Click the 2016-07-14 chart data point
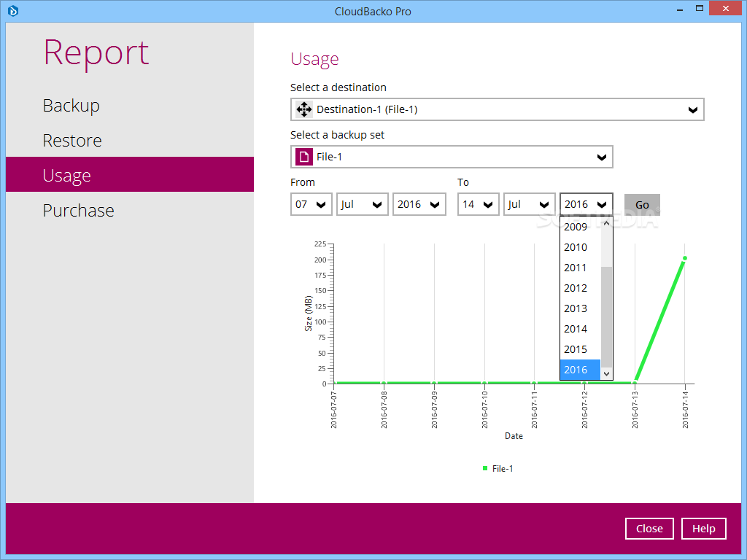The height and width of the screenshot is (560, 747). pyautogui.click(x=685, y=259)
